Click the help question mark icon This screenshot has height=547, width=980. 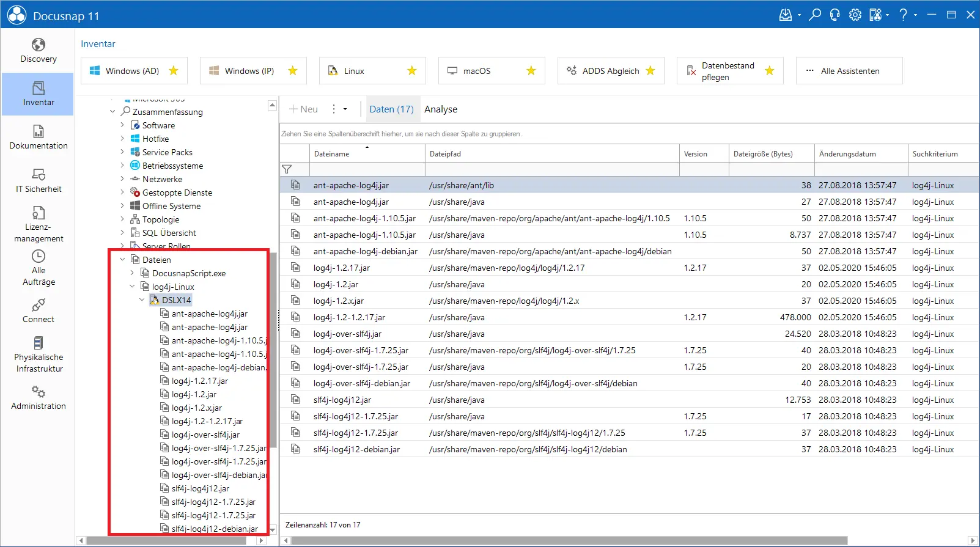click(x=903, y=15)
